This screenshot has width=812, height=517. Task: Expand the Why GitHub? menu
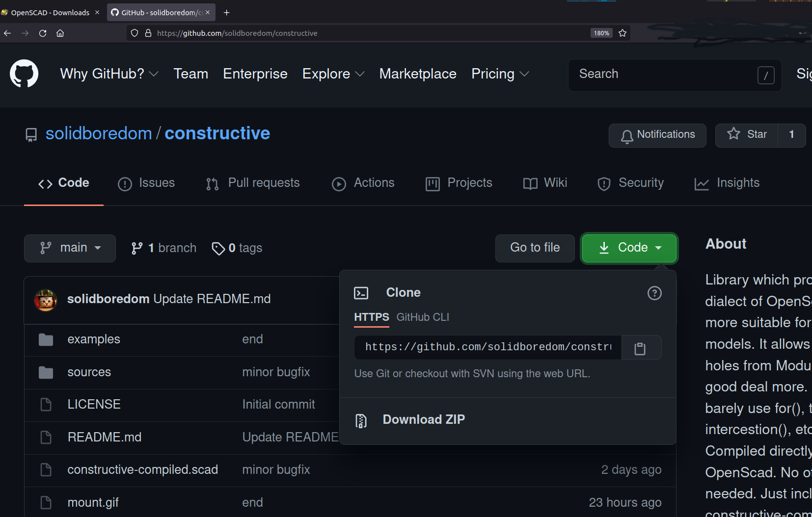[109, 74]
